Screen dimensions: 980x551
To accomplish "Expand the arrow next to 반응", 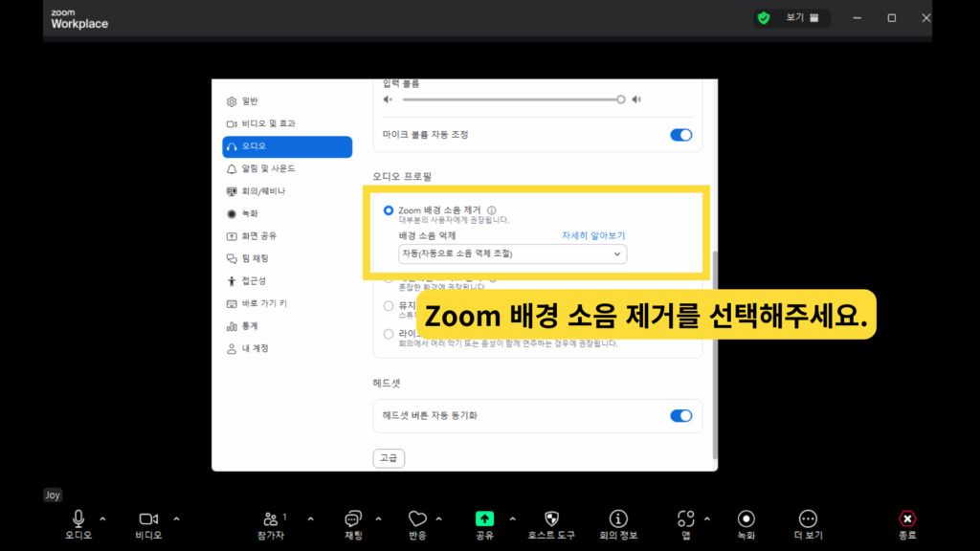I will (438, 519).
